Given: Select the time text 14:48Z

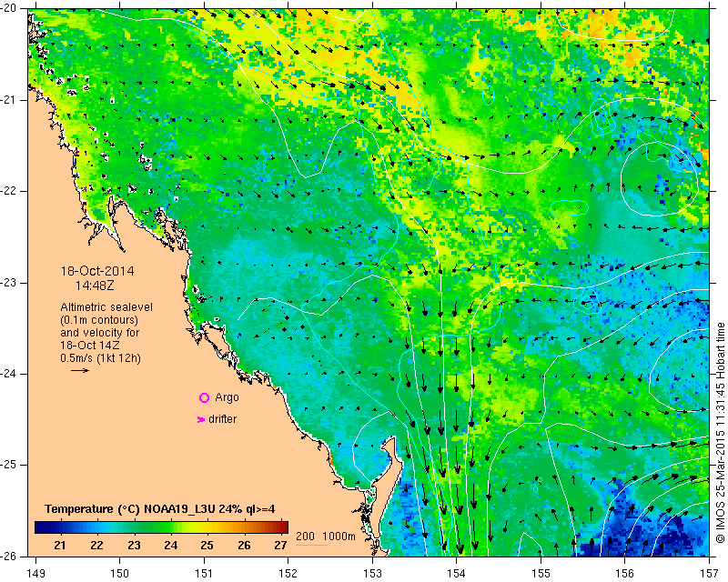Looking at the screenshot, I should [95, 286].
